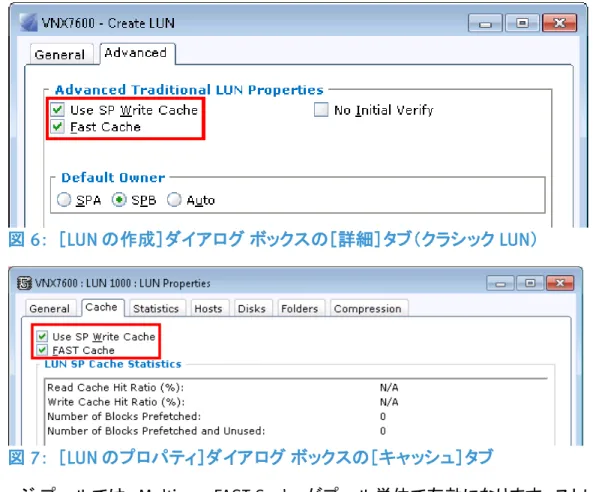The image size is (596, 492).
Task: Close the Create LUN window
Action: tap(560, 24)
